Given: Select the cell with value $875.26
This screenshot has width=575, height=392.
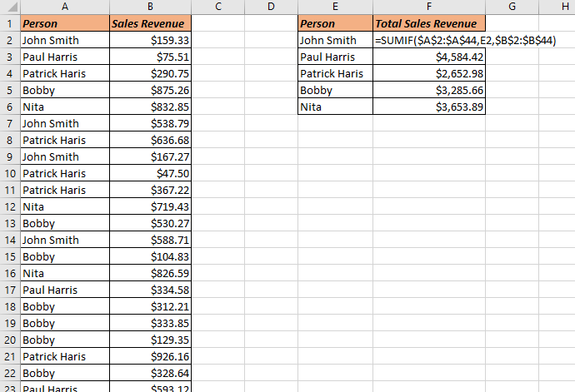Looking at the screenshot, I should (150, 90).
